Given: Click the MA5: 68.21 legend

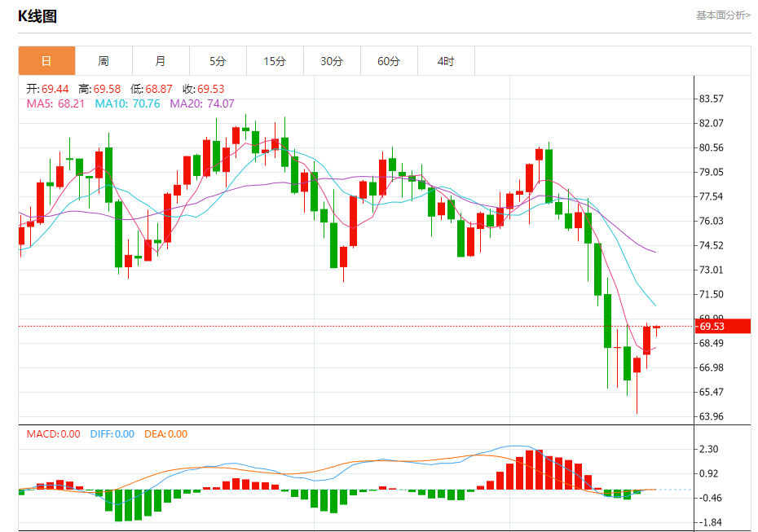Looking at the screenshot, I should tap(55, 103).
